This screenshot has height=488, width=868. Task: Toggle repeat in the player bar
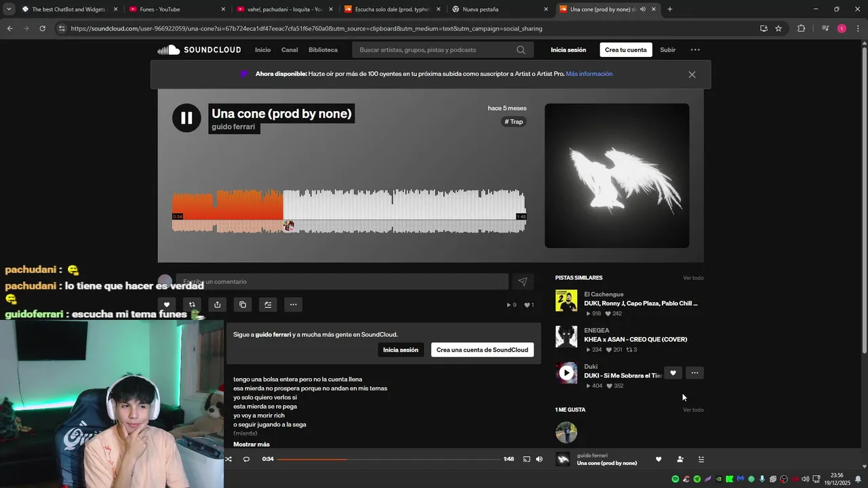pyautogui.click(x=246, y=459)
